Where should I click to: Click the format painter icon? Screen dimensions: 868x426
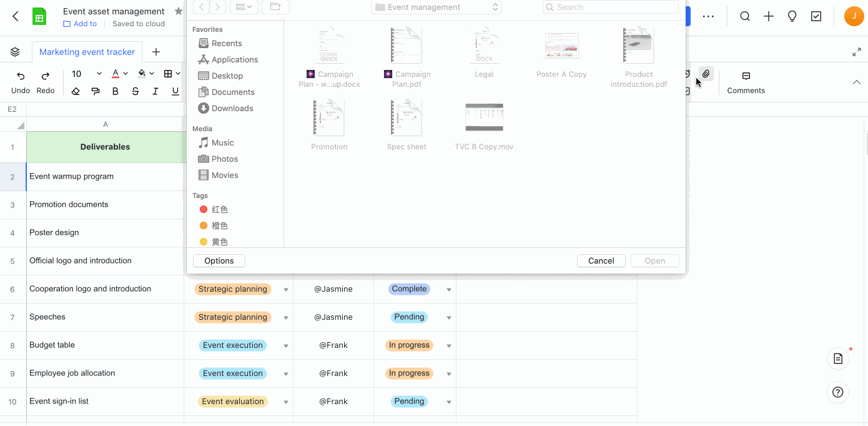pyautogui.click(x=95, y=91)
